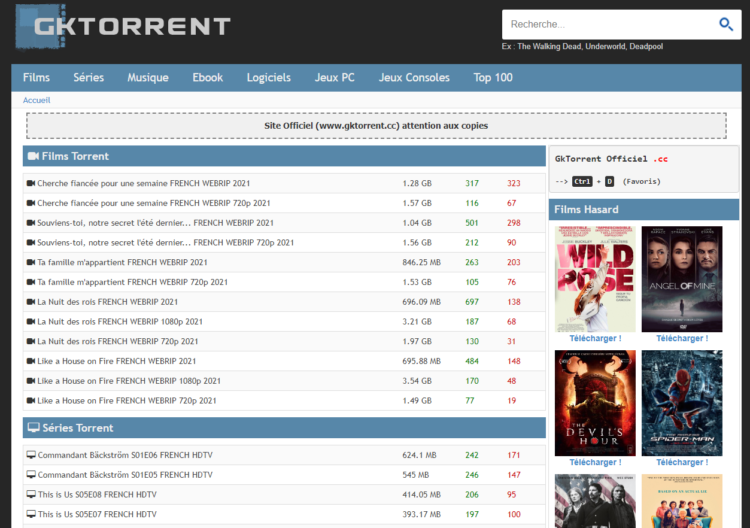Click the GKTorrent logo
This screenshot has width=750, height=528.
click(123, 26)
